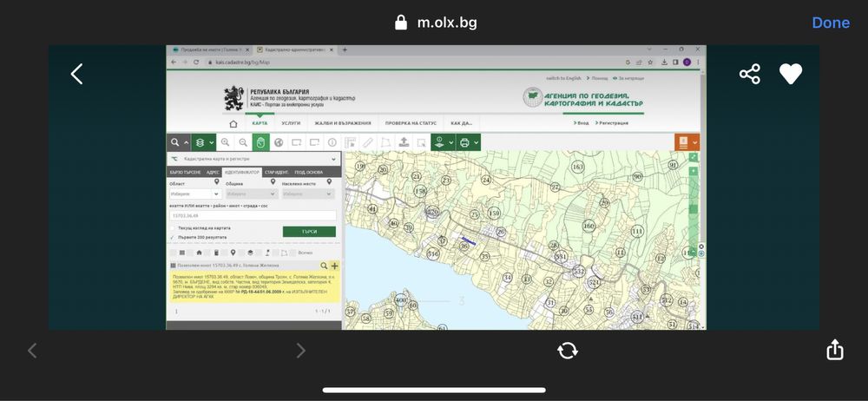Viewport: 868px width, 401px height.
Task: Open the home icon in site menu
Action: [233, 123]
